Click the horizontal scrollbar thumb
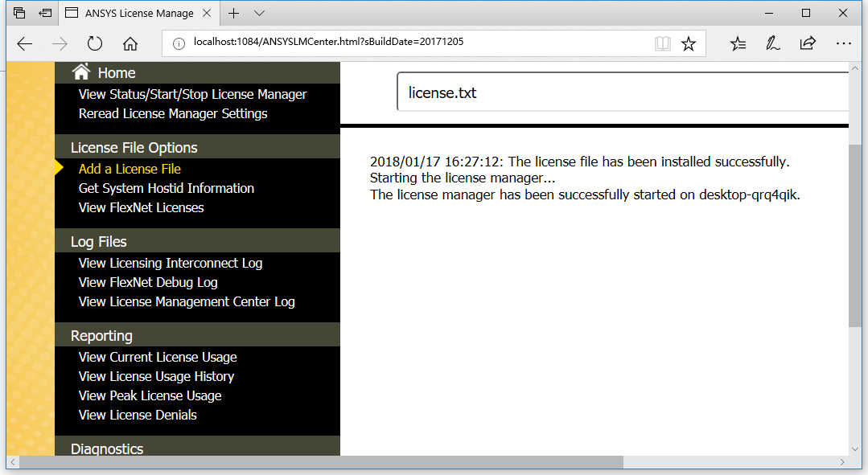 pos(321,461)
